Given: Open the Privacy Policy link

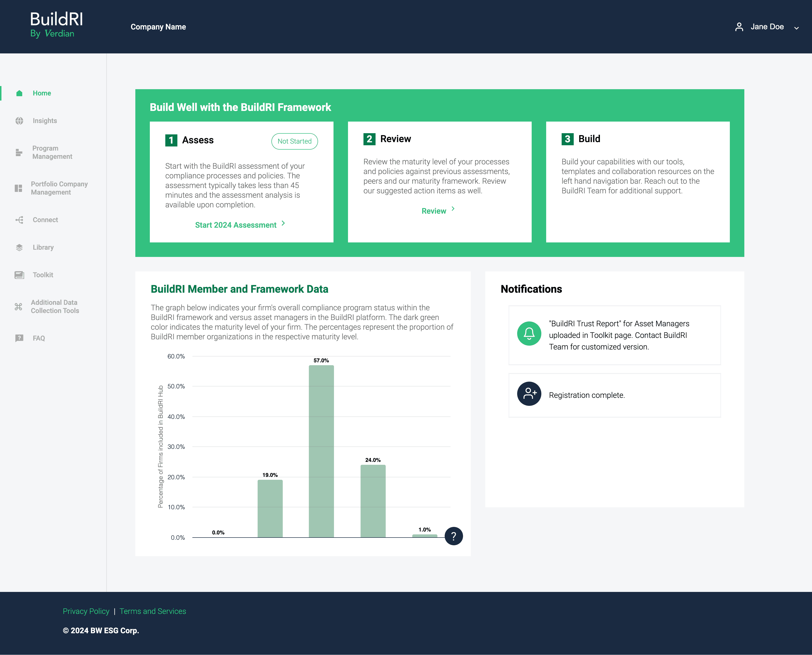Looking at the screenshot, I should pyautogui.click(x=86, y=611).
